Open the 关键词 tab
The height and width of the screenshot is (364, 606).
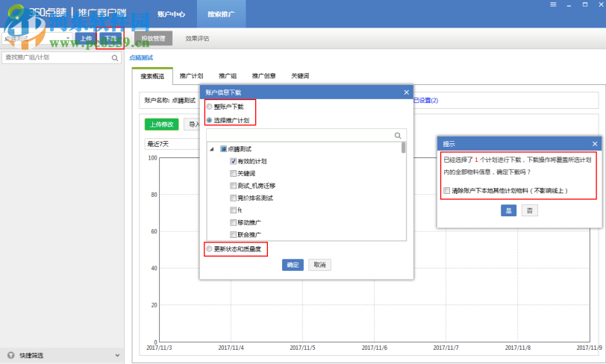coord(300,76)
